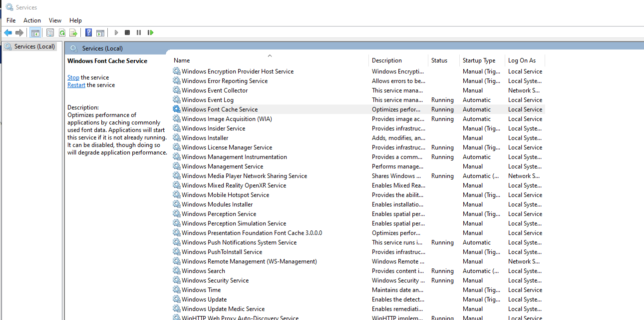This screenshot has width=644, height=320.
Task: Select Windows License Manager Service row
Action: (x=358, y=147)
